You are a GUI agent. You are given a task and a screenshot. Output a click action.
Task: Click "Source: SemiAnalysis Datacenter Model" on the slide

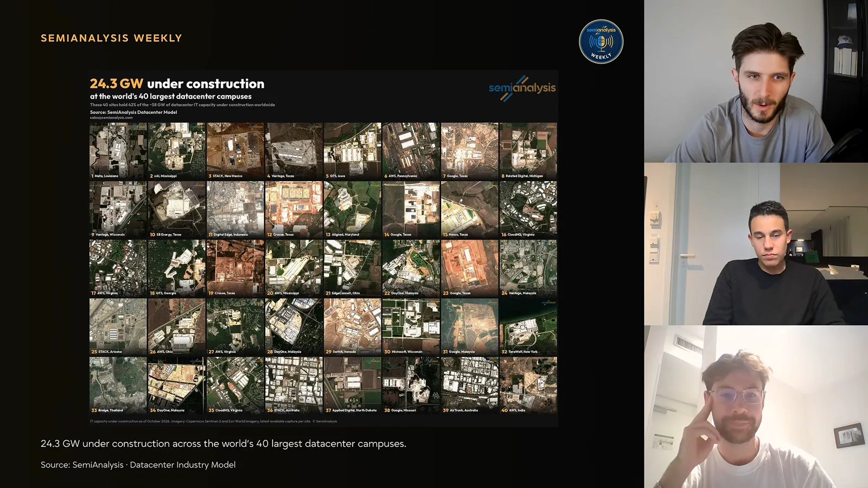133,112
